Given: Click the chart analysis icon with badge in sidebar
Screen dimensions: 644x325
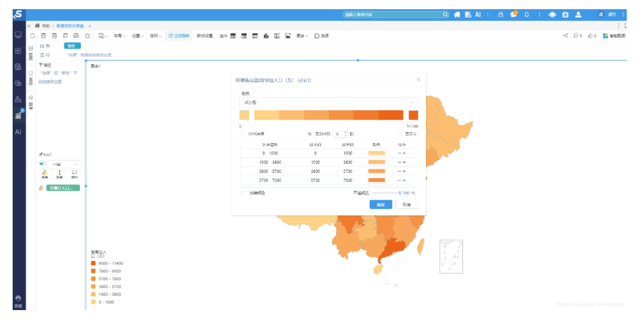Looking at the screenshot, I should pyautogui.click(x=18, y=115).
